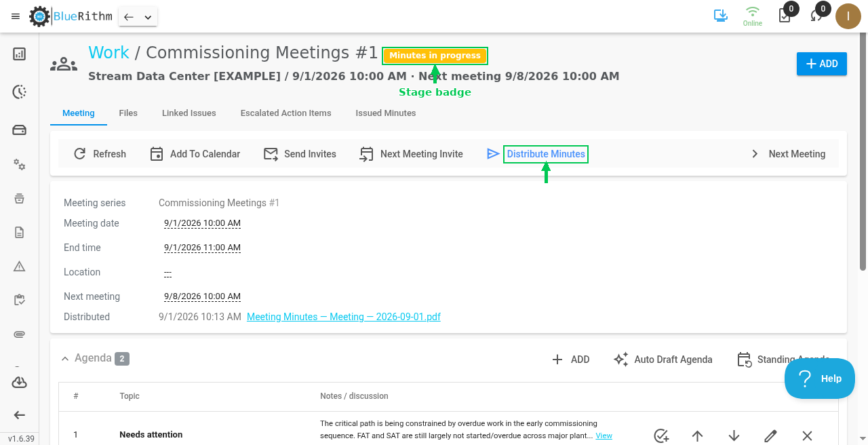Viewport: 868px width, 445px height.
Task: Open the progress clock sidebar icon
Action: [20, 92]
